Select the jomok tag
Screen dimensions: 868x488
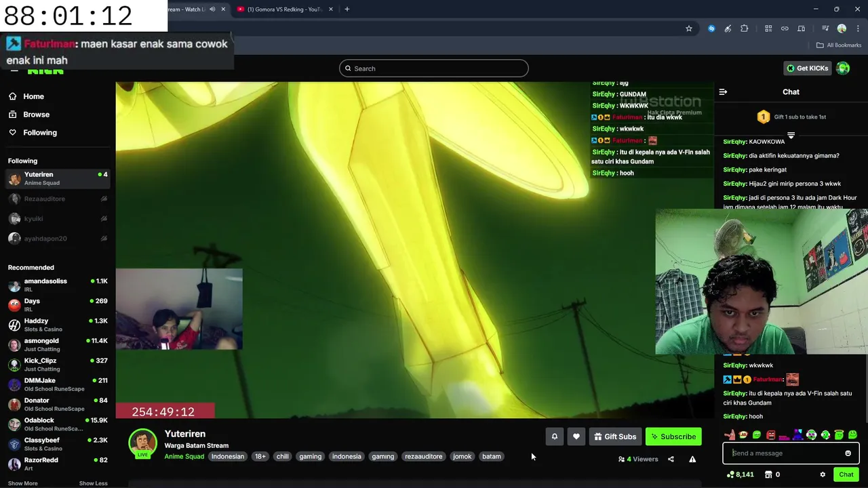click(x=462, y=456)
